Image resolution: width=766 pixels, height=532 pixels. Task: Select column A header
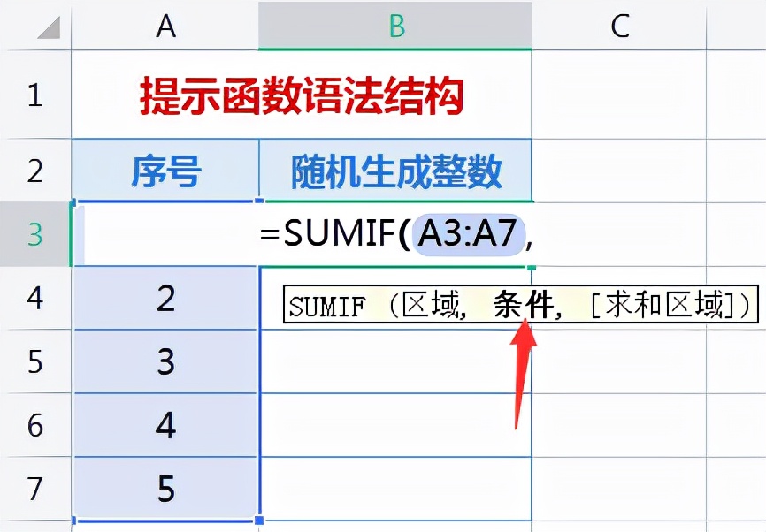click(x=165, y=27)
